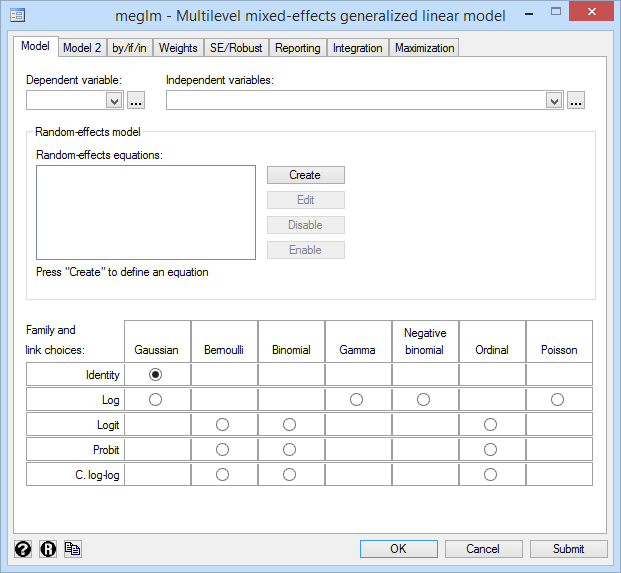
Task: Open the dependent variable browse (...) button
Action: [137, 100]
